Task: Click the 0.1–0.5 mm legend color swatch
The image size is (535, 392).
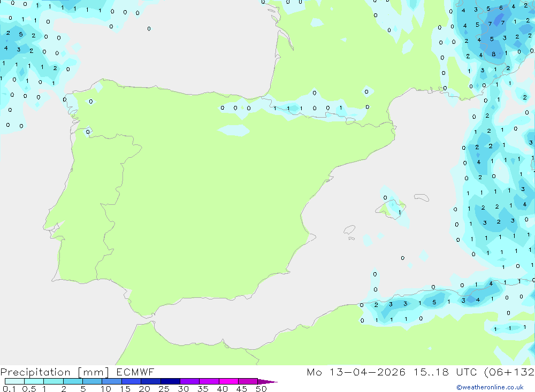Action: pyautogui.click(x=14, y=381)
